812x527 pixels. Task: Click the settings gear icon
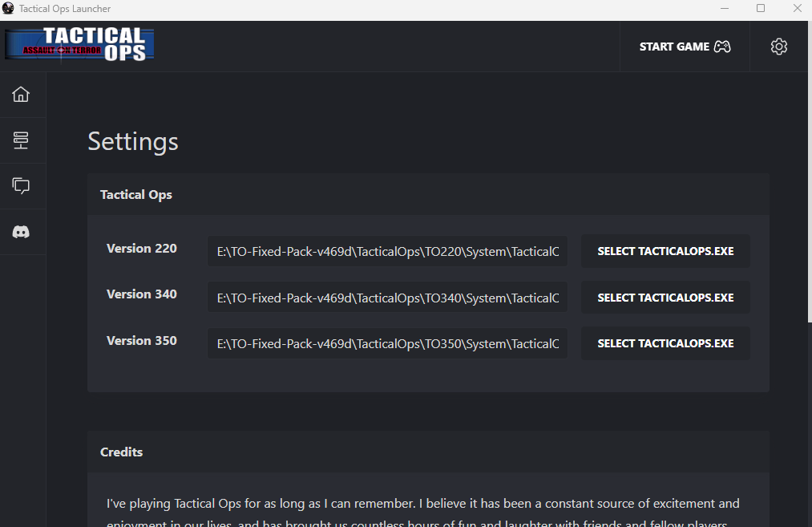coord(778,47)
